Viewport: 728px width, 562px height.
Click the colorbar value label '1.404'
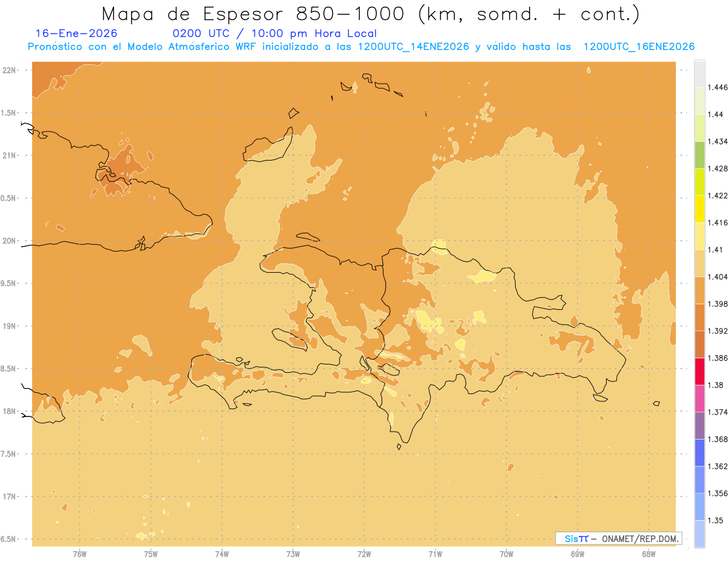point(718,276)
